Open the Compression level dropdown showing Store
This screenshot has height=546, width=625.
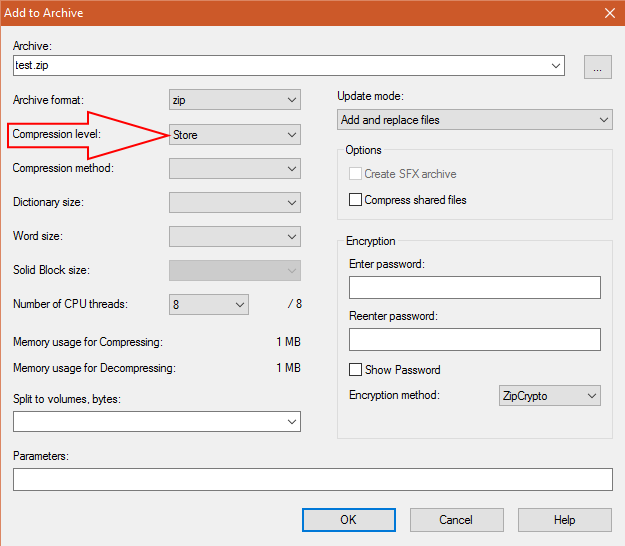coord(235,135)
